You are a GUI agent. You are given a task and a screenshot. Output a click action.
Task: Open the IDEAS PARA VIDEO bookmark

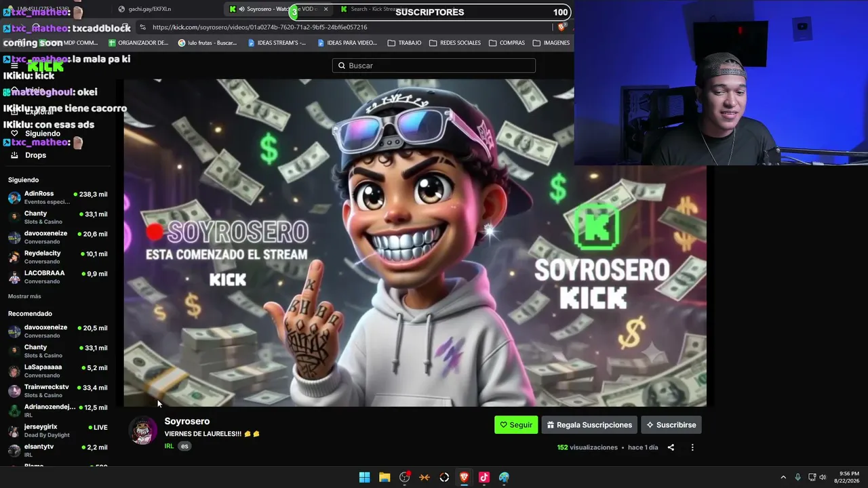pyautogui.click(x=347, y=43)
